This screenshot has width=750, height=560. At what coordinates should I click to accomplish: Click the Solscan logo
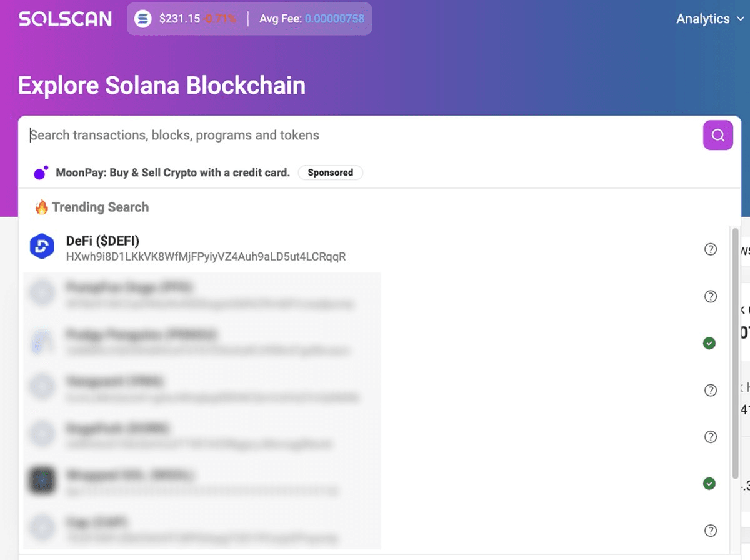(65, 19)
